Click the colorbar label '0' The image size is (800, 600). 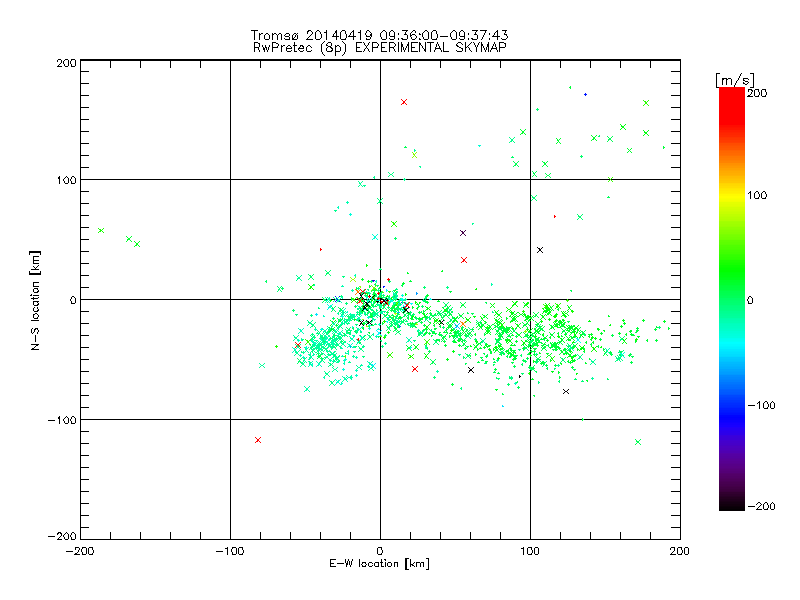point(750,300)
